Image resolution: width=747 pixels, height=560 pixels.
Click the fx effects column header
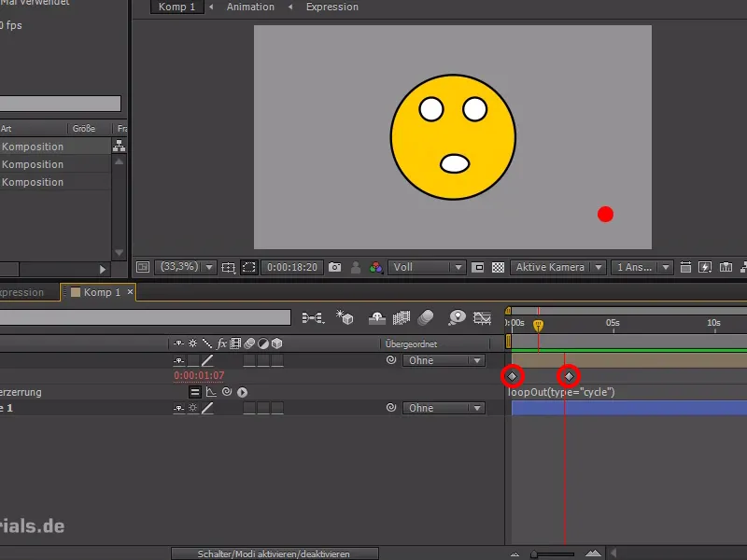[221, 343]
